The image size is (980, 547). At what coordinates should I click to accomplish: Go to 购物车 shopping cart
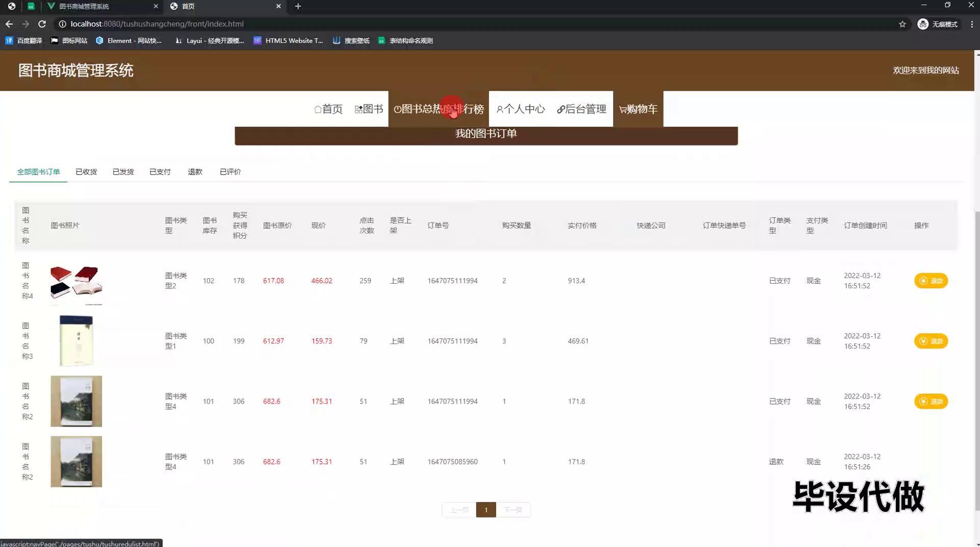638,109
